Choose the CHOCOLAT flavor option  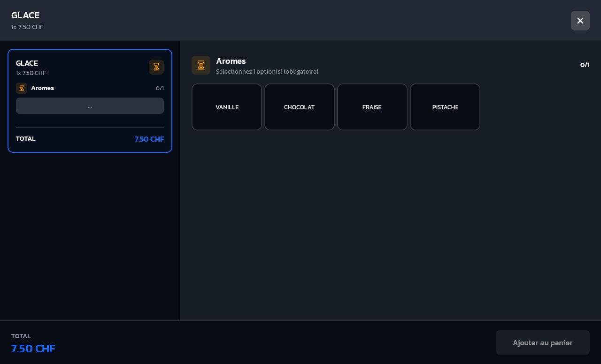click(x=300, y=107)
